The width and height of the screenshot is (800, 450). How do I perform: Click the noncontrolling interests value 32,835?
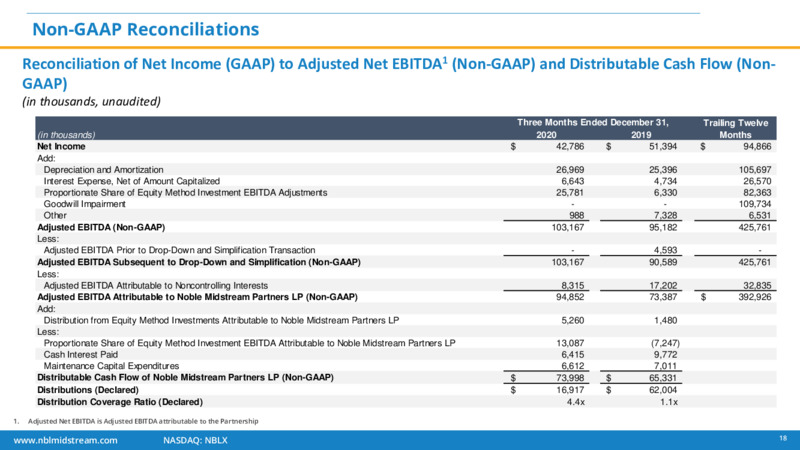(x=757, y=286)
